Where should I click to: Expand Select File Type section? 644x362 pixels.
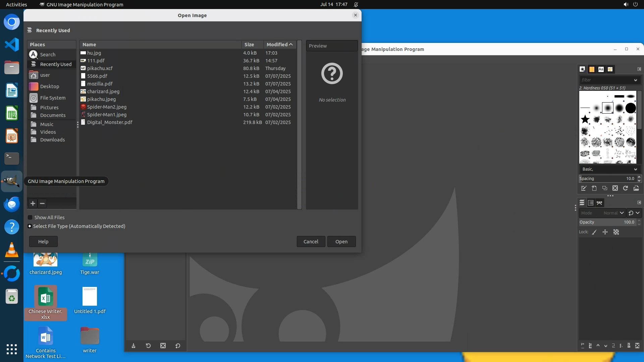(x=30, y=226)
